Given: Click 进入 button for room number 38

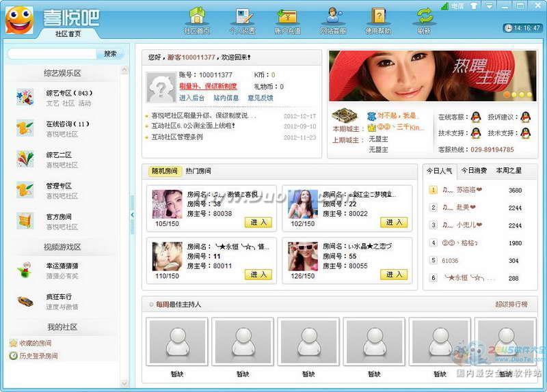Looking at the screenshot, I should [x=258, y=222].
